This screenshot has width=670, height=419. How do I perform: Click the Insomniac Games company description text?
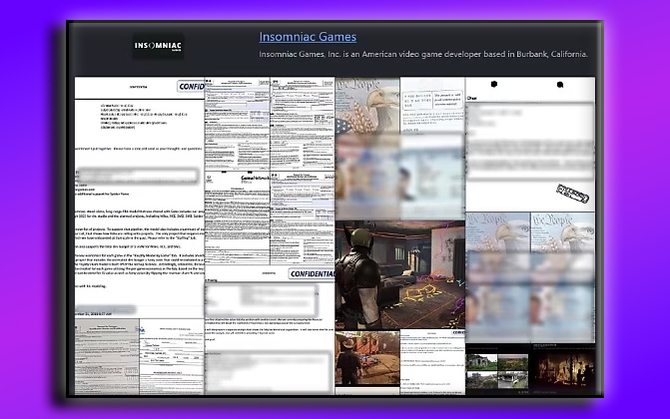423,54
